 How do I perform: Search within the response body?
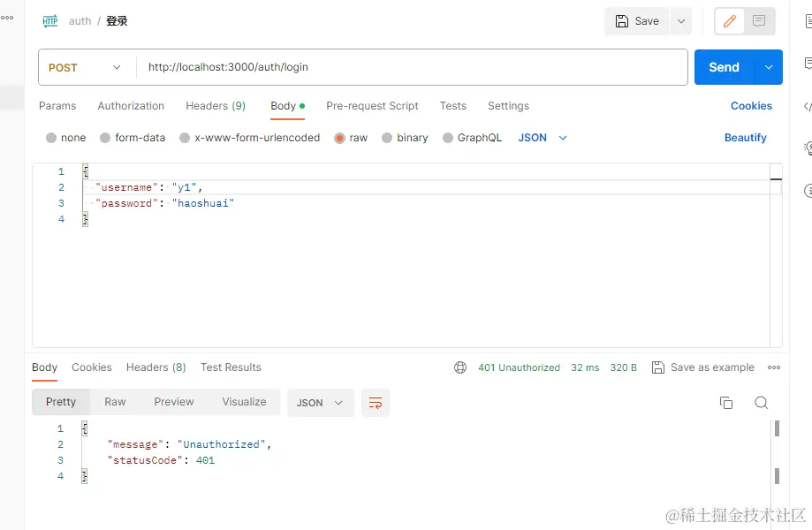pyautogui.click(x=761, y=403)
